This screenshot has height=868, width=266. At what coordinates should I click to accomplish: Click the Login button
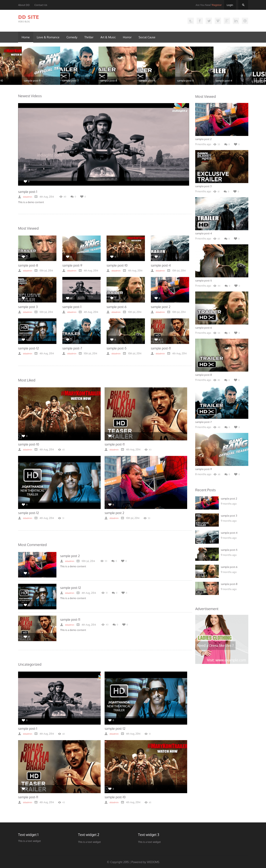[230, 5]
